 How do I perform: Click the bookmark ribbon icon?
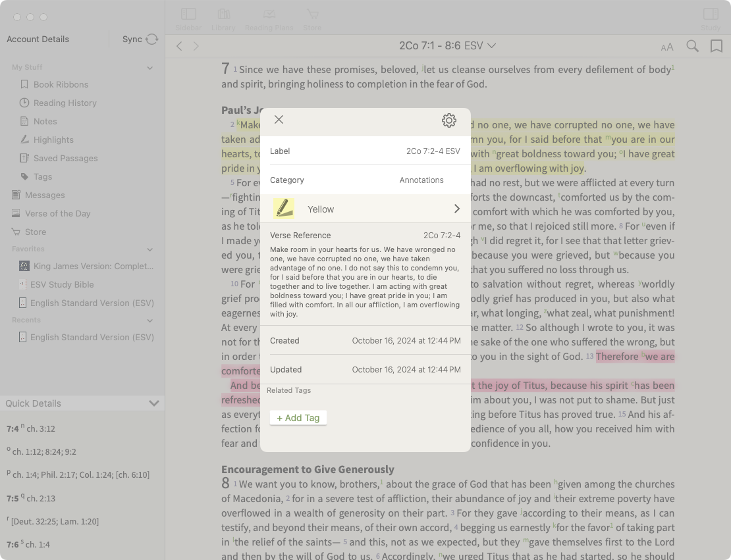coord(717,45)
